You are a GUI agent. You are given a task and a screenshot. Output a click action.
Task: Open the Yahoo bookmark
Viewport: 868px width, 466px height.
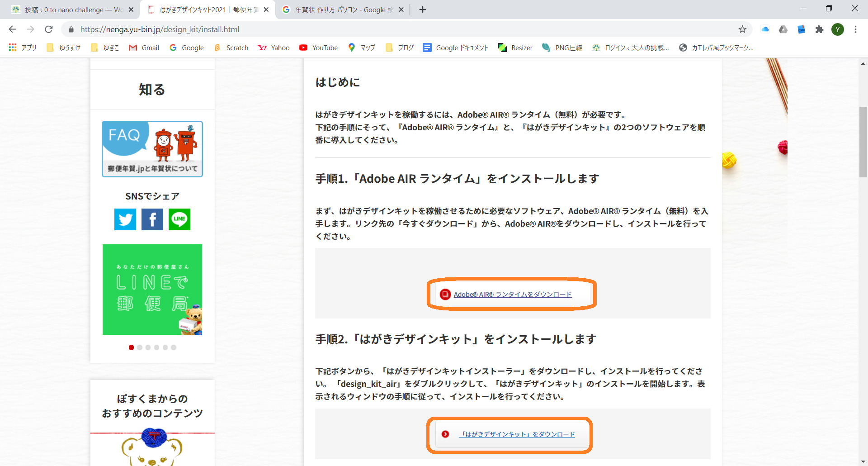tap(274, 48)
